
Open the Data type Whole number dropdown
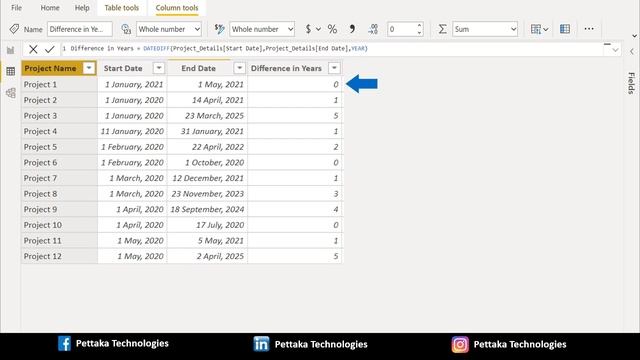click(169, 29)
